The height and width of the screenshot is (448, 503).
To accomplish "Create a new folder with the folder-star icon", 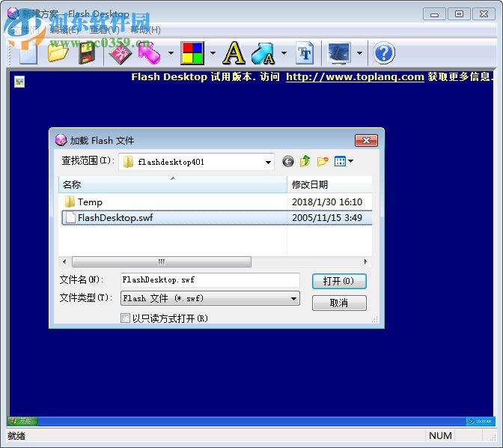I will coord(323,161).
